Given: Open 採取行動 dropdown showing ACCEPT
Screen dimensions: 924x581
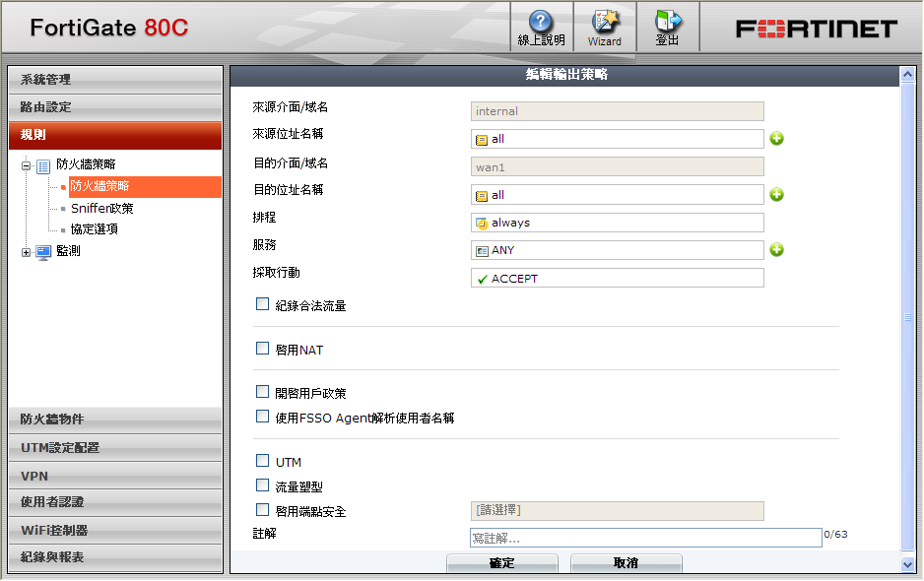Looking at the screenshot, I should [617, 278].
